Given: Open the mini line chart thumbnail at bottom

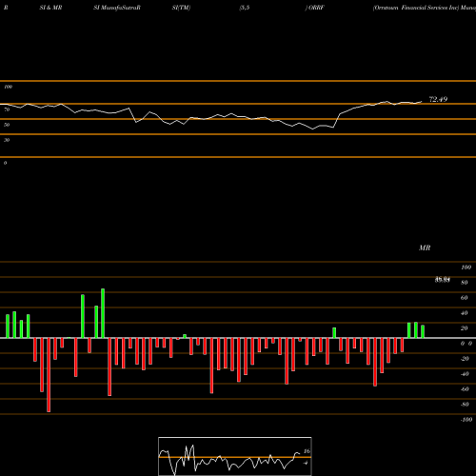Looking at the screenshot, I should coord(235,456).
